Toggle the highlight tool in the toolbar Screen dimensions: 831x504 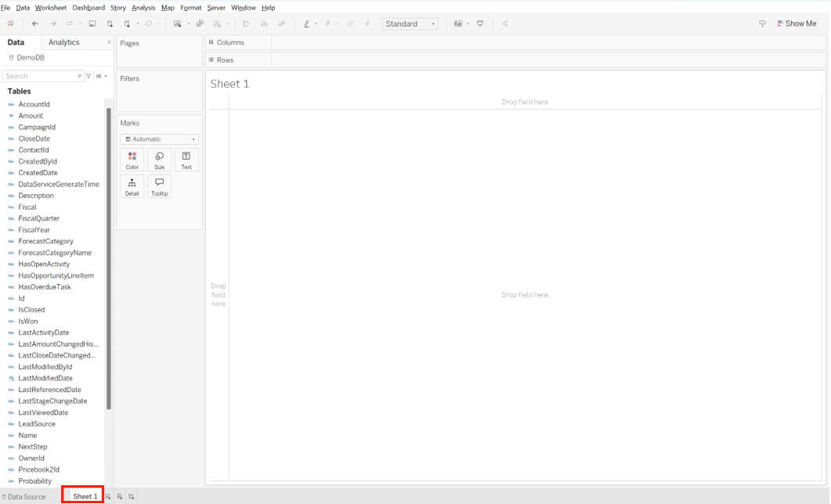coord(306,23)
